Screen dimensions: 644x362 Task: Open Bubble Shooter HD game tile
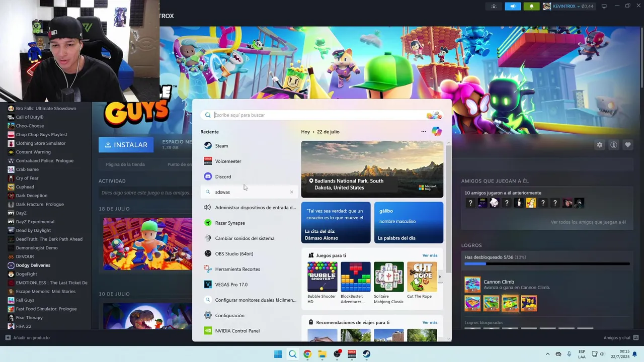tap(323, 283)
